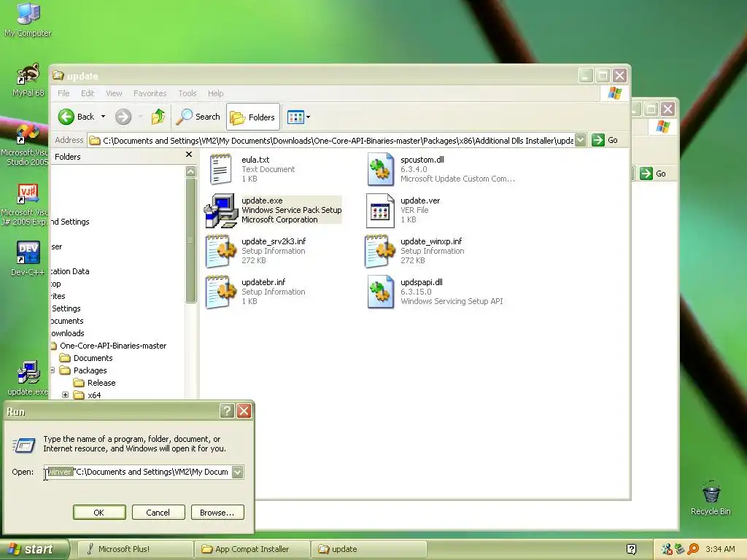Screen dimensions: 747x560
Task: Select the update_winxp.inf file icon
Action: pyautogui.click(x=379, y=251)
